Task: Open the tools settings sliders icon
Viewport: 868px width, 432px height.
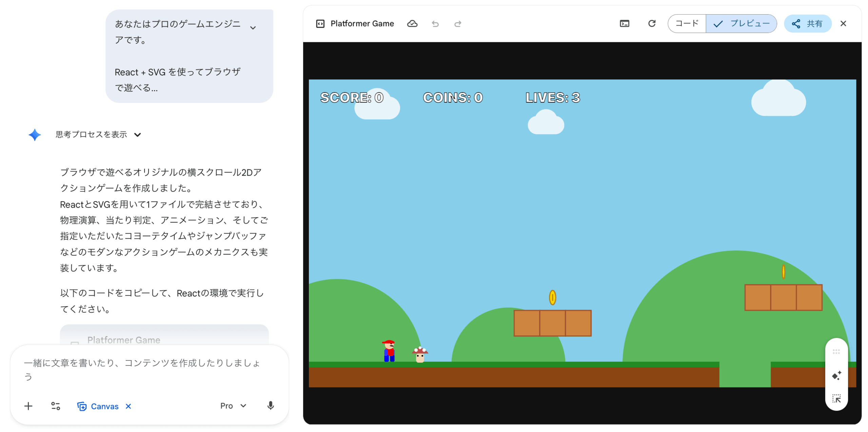Action: [56, 406]
